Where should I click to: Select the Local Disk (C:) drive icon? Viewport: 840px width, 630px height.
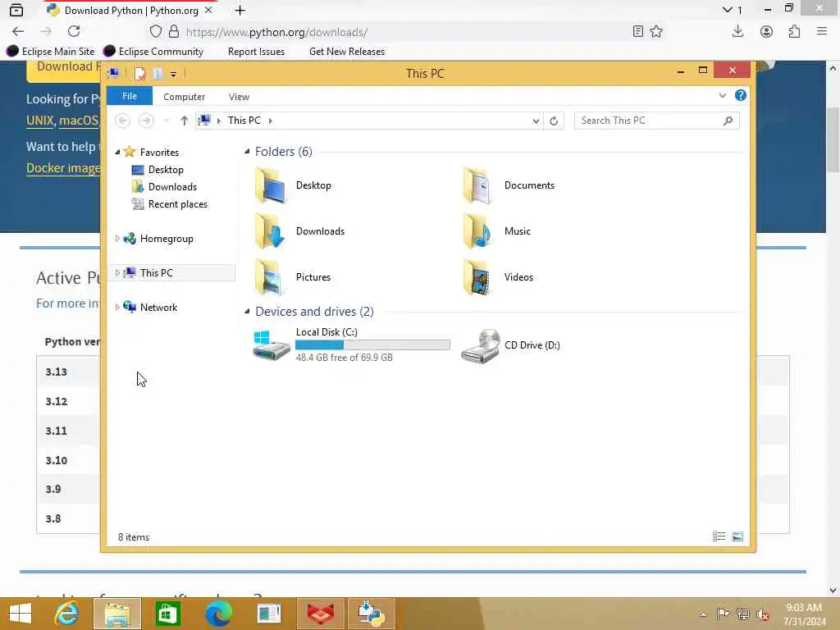(271, 345)
